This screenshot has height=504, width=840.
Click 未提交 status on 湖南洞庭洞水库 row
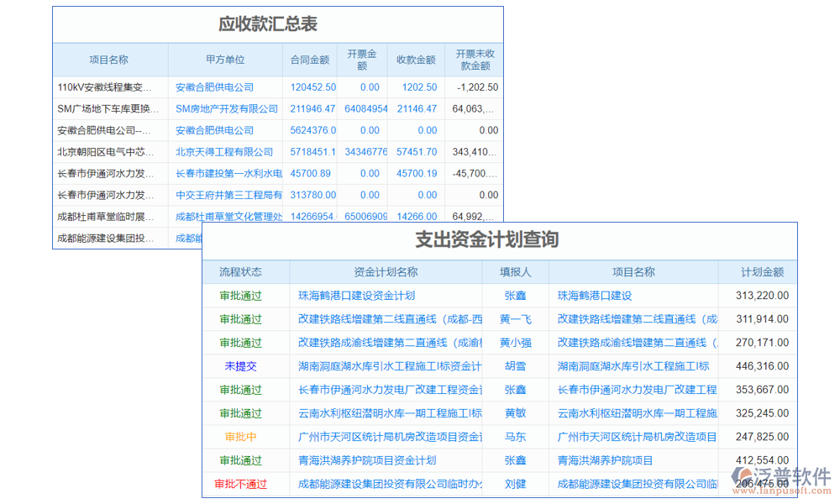point(241,366)
